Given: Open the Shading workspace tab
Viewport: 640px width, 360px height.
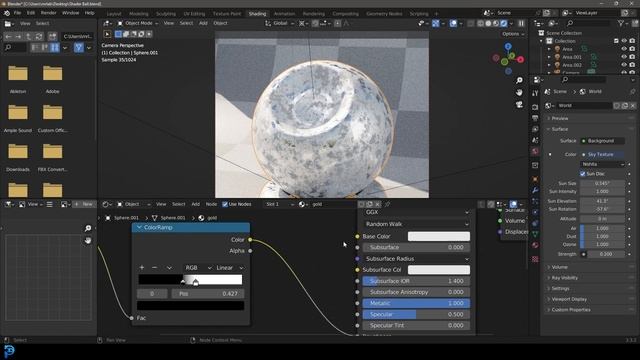Looking at the screenshot, I should [257, 13].
